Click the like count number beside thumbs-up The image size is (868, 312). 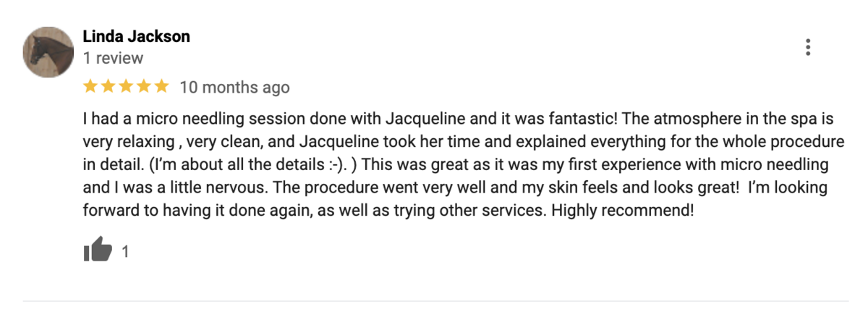click(125, 252)
